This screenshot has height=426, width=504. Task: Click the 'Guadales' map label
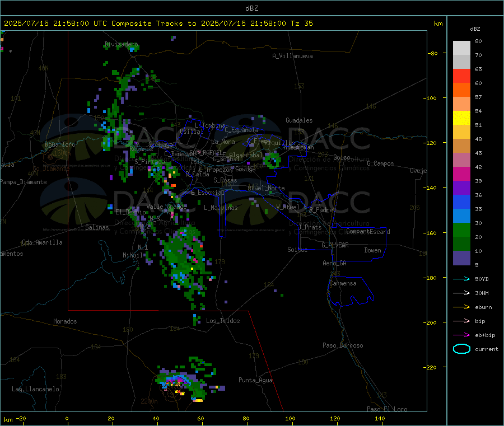point(299,120)
